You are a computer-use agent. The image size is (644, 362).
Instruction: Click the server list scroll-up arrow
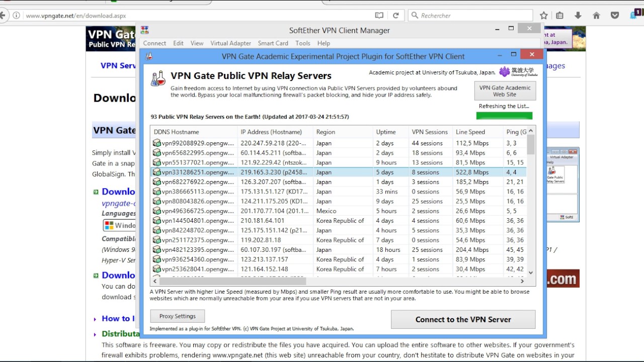[x=531, y=131]
